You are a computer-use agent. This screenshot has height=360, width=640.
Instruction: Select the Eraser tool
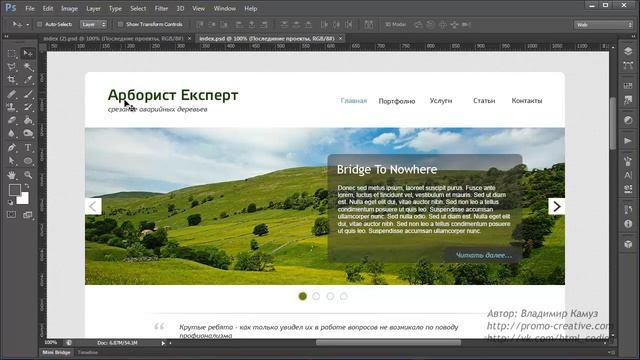(12, 120)
